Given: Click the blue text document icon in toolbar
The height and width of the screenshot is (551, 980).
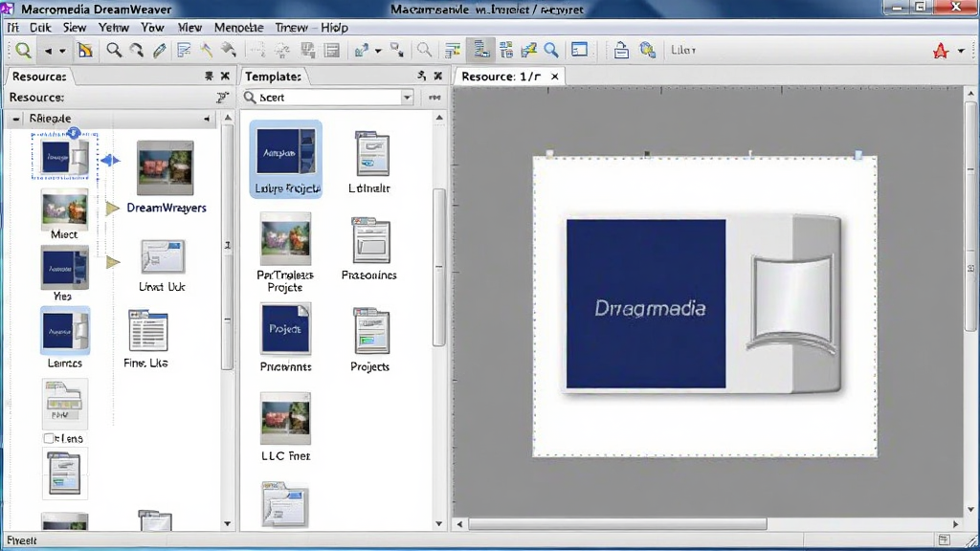Looking at the screenshot, I should (x=183, y=51).
